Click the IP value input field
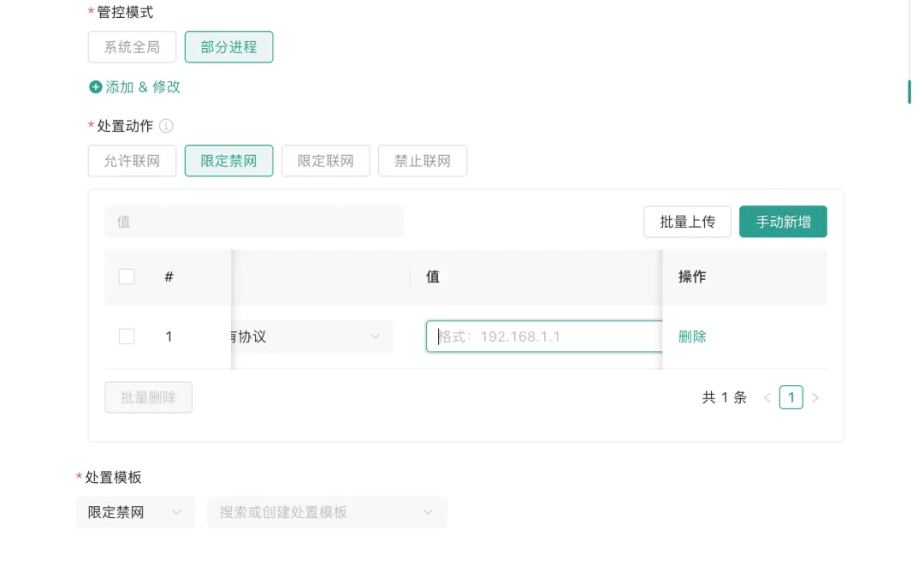924x566 pixels. point(544,337)
